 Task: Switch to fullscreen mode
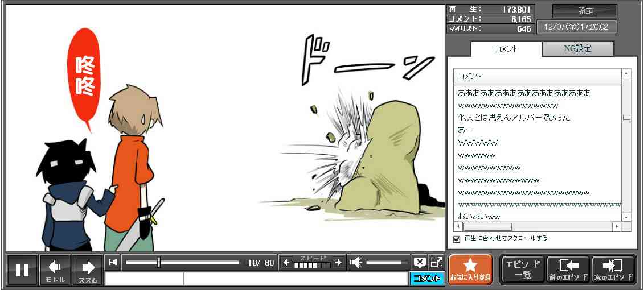436,262
